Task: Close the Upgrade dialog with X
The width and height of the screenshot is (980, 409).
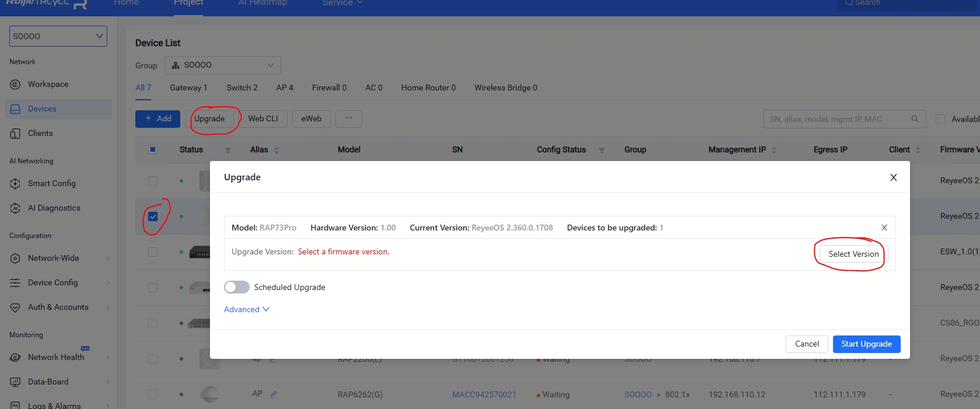Action: click(x=894, y=177)
